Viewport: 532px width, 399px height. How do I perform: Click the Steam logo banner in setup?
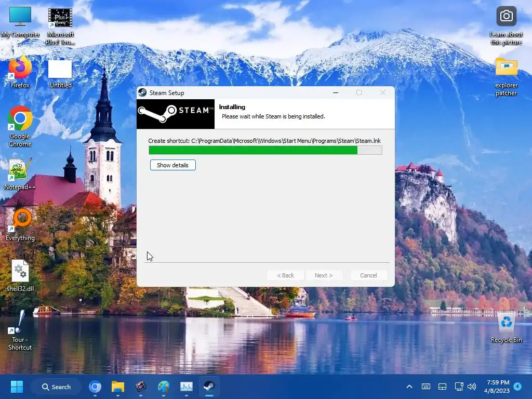coord(176,114)
